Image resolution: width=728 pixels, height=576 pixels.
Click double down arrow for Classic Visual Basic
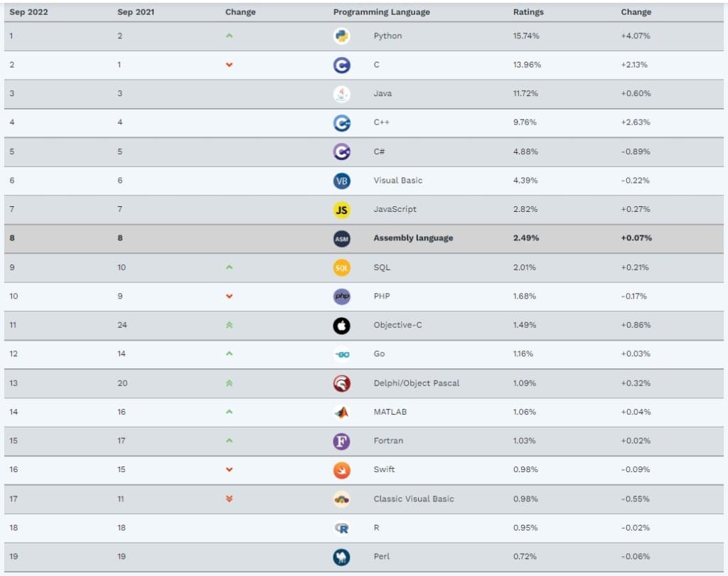(x=229, y=498)
